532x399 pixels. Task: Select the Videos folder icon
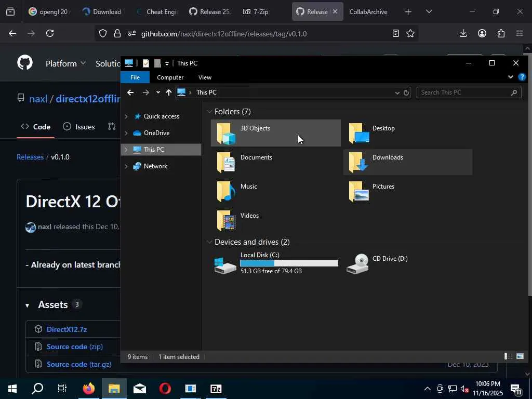[x=227, y=220]
